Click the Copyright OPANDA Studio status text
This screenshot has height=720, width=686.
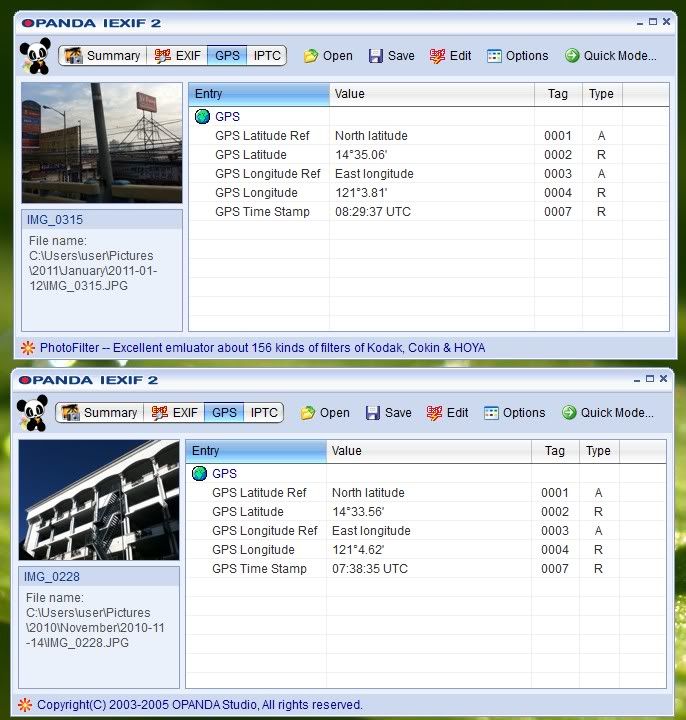199,705
